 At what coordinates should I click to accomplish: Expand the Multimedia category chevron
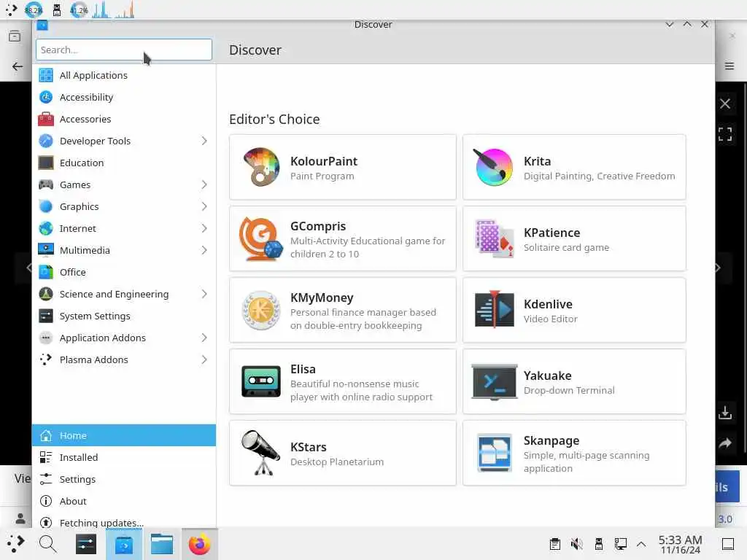point(204,251)
